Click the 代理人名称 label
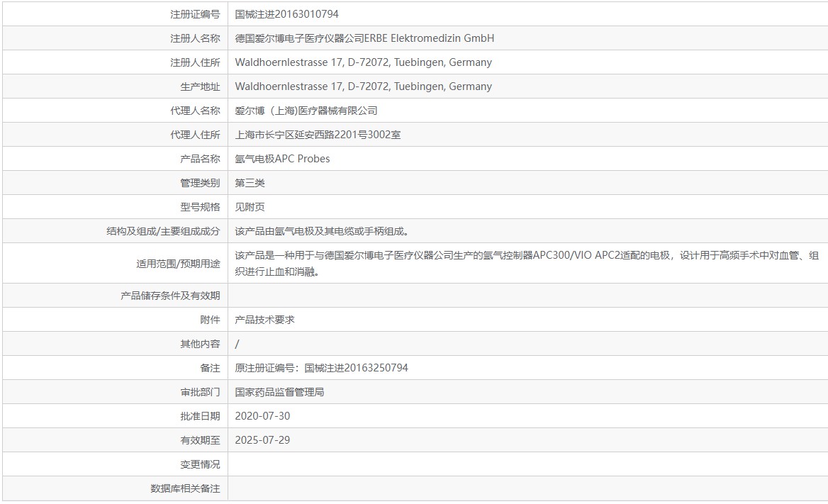Image resolution: width=828 pixels, height=504 pixels. (x=195, y=111)
